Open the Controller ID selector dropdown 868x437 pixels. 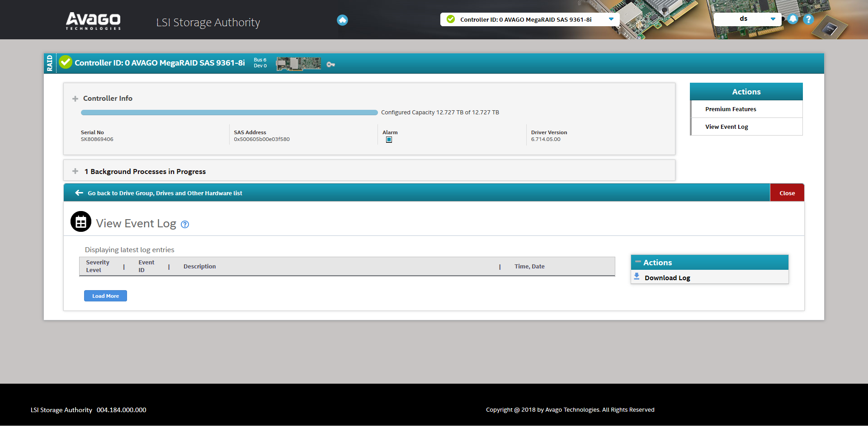click(x=530, y=19)
